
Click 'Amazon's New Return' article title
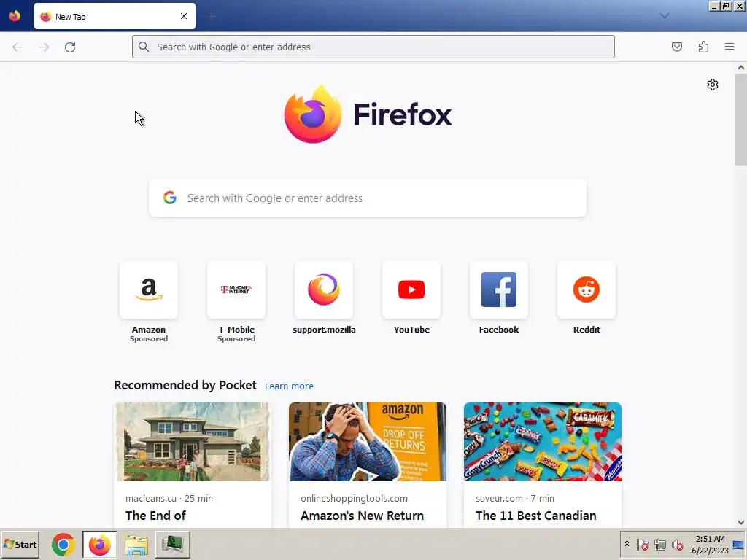[362, 516]
